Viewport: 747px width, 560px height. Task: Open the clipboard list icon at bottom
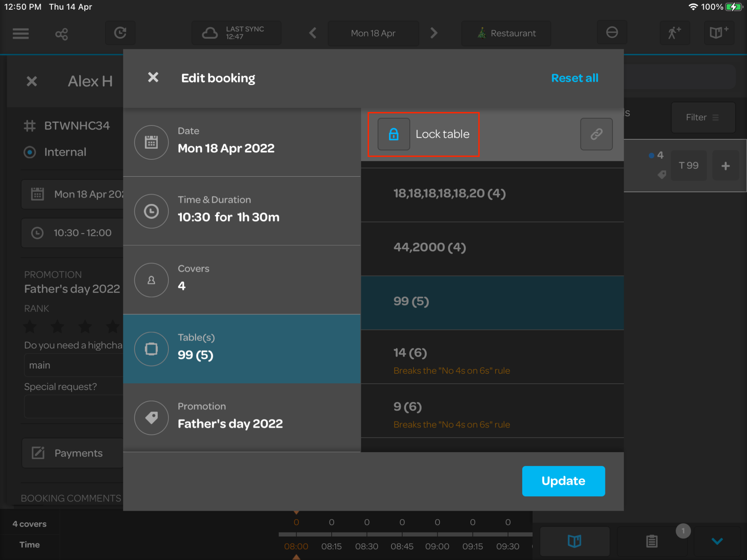pos(652,541)
